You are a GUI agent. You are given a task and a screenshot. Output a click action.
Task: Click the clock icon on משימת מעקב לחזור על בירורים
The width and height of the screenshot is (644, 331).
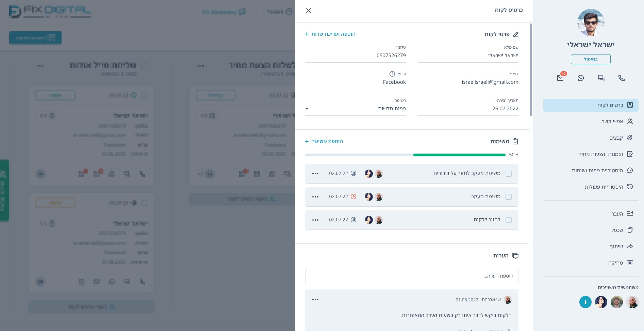tap(353, 173)
